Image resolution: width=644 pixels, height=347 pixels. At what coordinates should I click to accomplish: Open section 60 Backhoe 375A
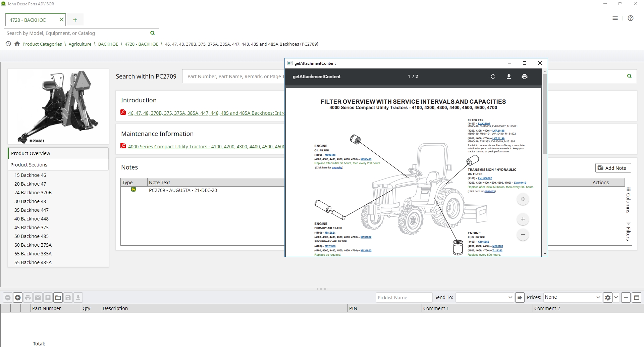point(33,245)
